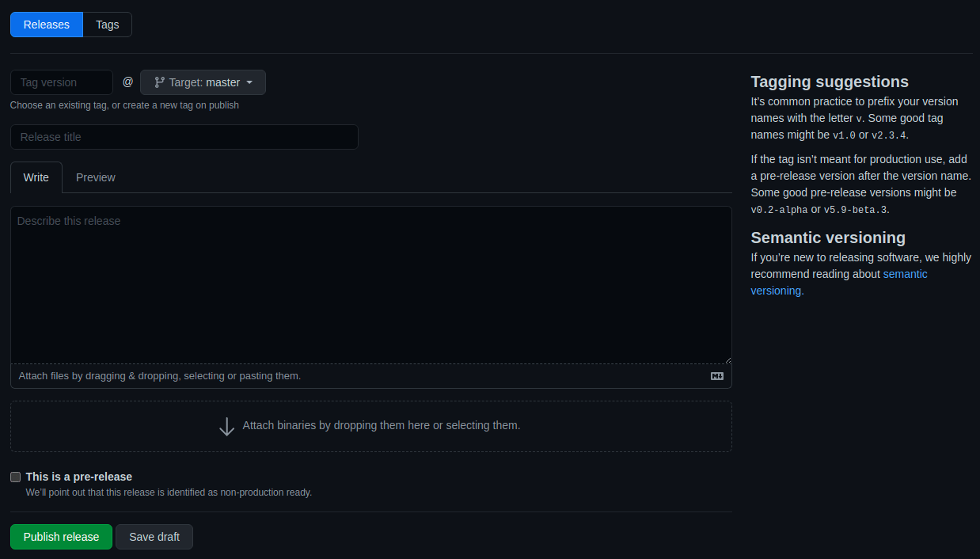Click the Save draft button
The height and width of the screenshot is (559, 980).
(154, 537)
